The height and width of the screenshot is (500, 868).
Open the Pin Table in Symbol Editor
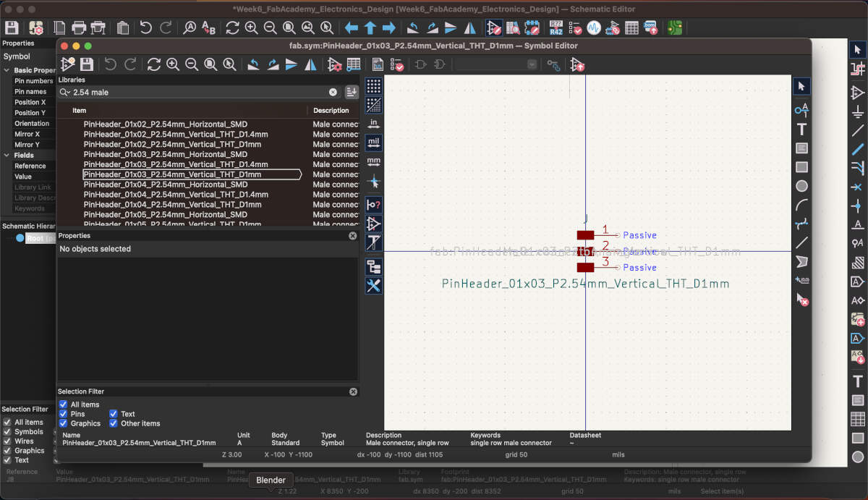(354, 64)
